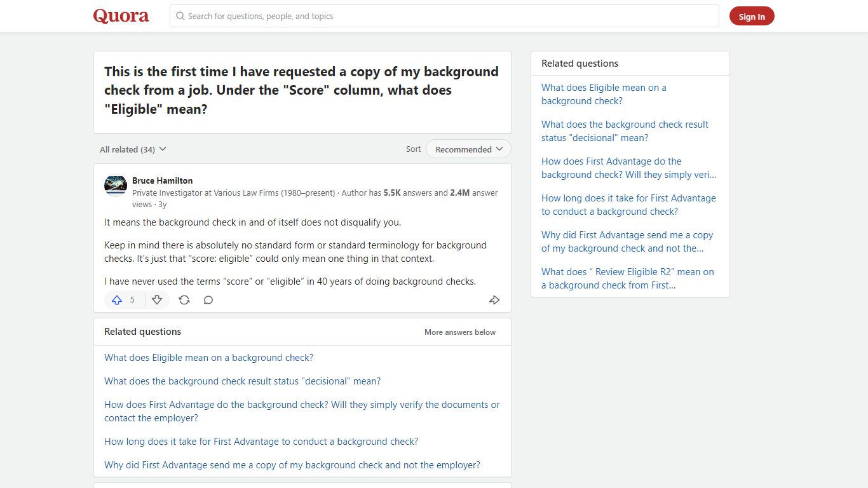Open 'How long does it take' link below the answer
This screenshot has height=488, width=868.
(x=261, y=442)
